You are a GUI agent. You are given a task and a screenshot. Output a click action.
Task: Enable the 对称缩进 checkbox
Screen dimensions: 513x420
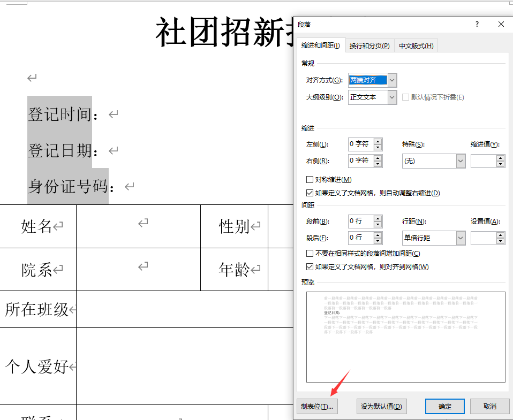[x=310, y=180]
